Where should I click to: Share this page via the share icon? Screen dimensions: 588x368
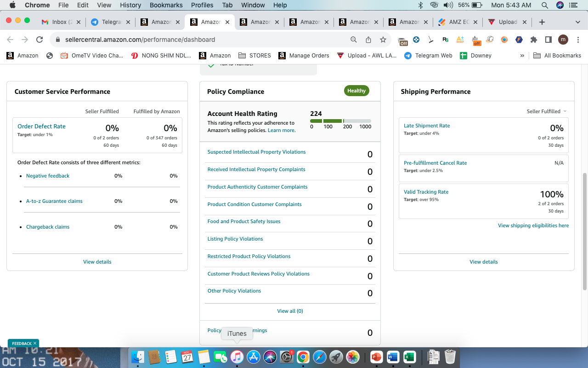pos(368,40)
